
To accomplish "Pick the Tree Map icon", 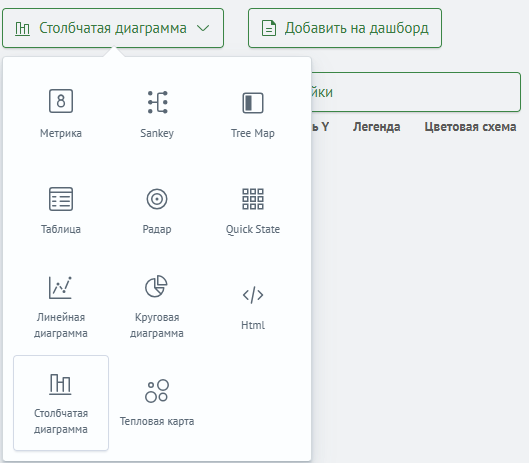I will 253,103.
